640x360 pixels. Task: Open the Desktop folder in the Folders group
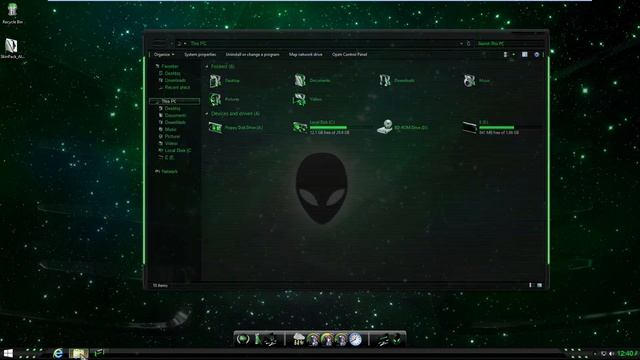tap(224, 81)
